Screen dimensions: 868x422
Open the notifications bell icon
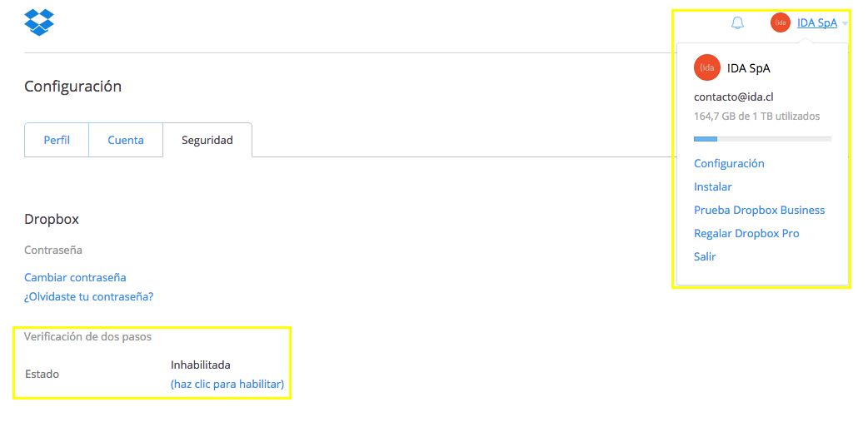pyautogui.click(x=737, y=23)
